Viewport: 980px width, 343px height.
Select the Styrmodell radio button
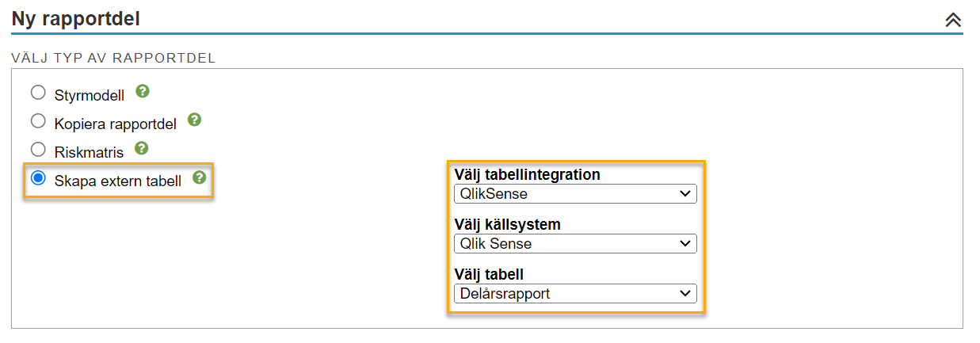pos(38,93)
